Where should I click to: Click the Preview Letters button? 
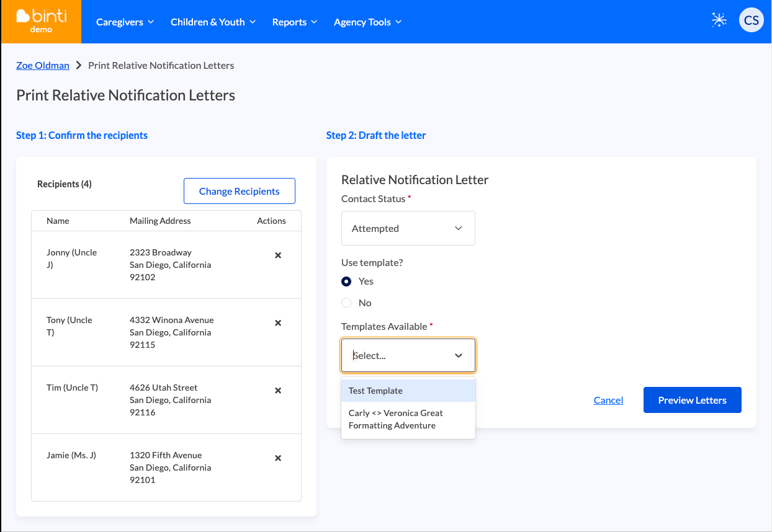[692, 400]
